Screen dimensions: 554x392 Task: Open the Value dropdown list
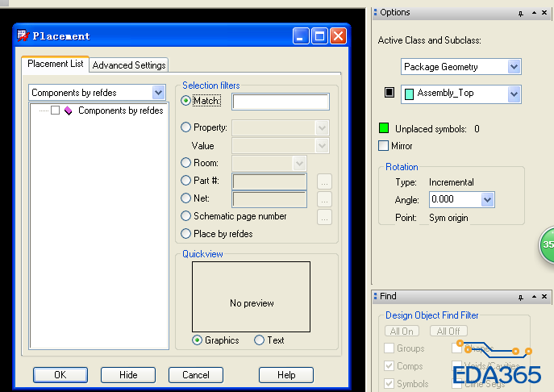(322, 146)
